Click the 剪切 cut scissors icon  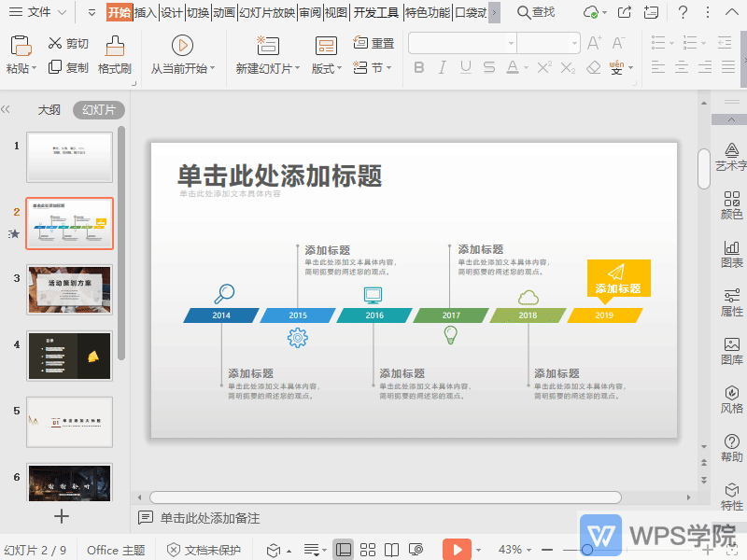[55, 44]
